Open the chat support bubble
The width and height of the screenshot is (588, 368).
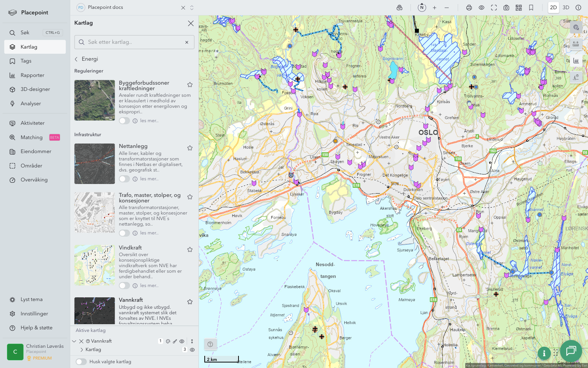[571, 351]
